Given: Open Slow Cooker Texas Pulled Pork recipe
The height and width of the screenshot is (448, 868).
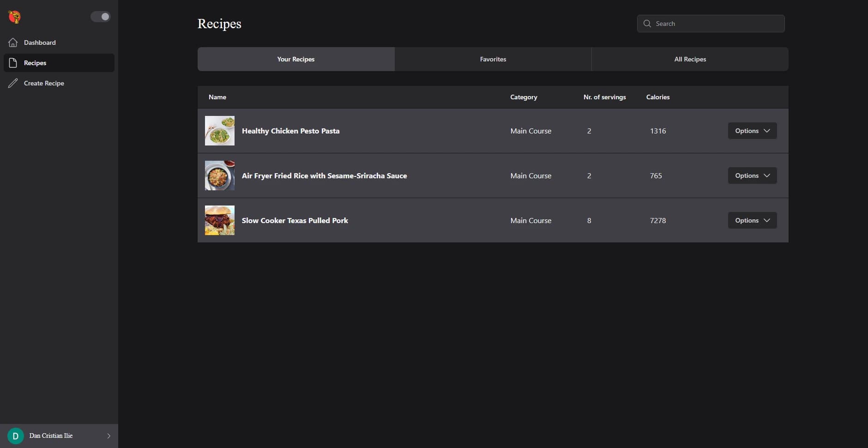Looking at the screenshot, I should [x=295, y=220].
